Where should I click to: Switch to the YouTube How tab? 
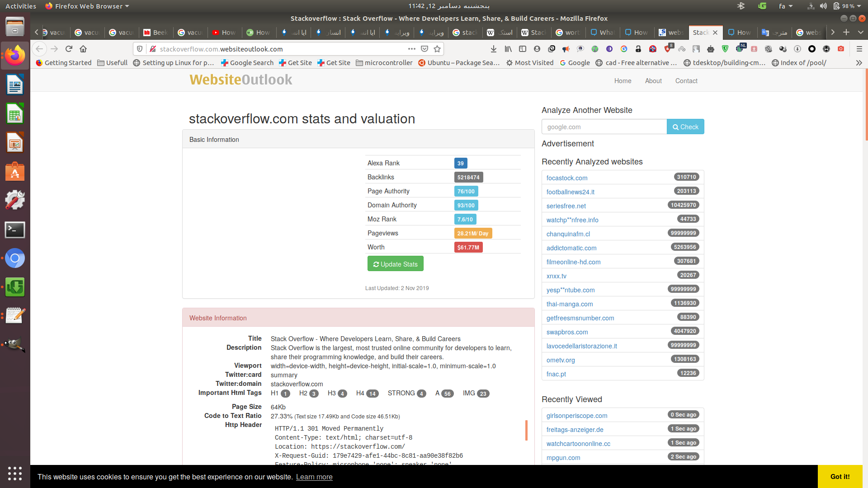(224, 33)
